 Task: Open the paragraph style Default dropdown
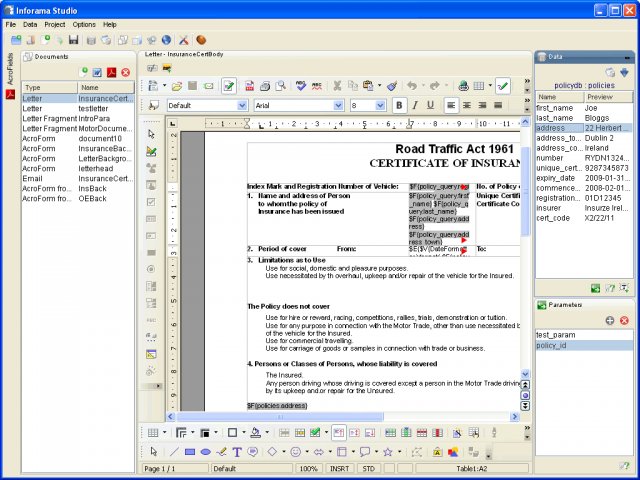(x=242, y=105)
